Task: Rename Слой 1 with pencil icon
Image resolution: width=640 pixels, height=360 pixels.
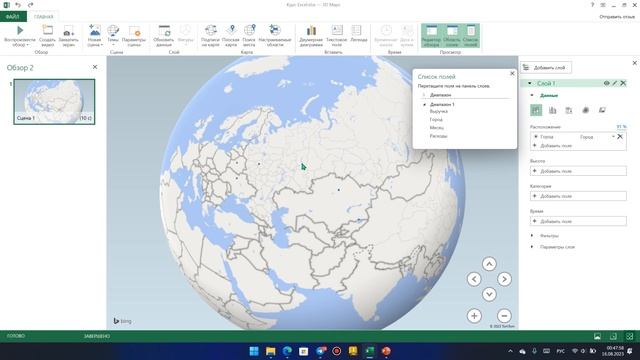Action: coord(615,83)
